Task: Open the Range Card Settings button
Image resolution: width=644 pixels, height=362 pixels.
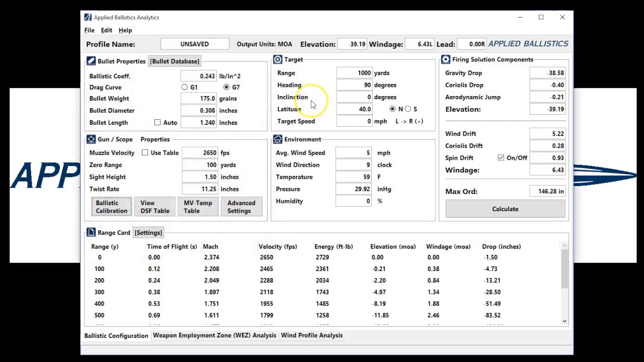Action: click(x=148, y=233)
